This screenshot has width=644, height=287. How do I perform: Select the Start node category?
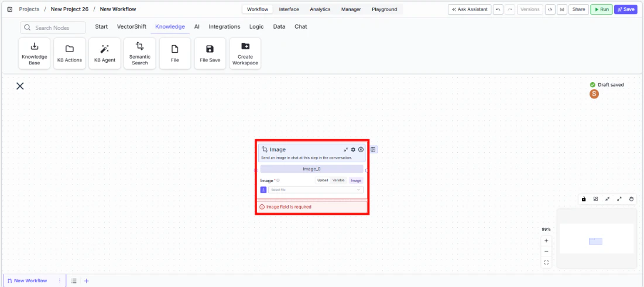(x=101, y=27)
